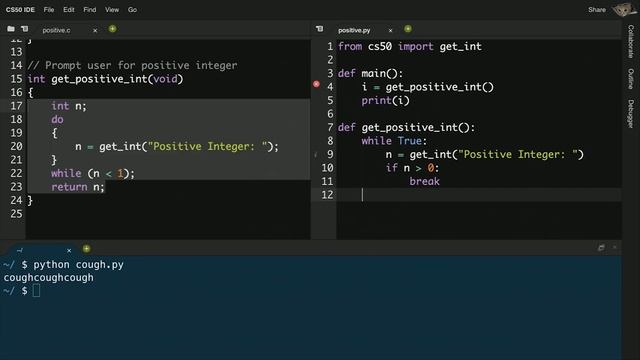Open the Collaborate side panel
This screenshot has height=360, width=640.
631,41
